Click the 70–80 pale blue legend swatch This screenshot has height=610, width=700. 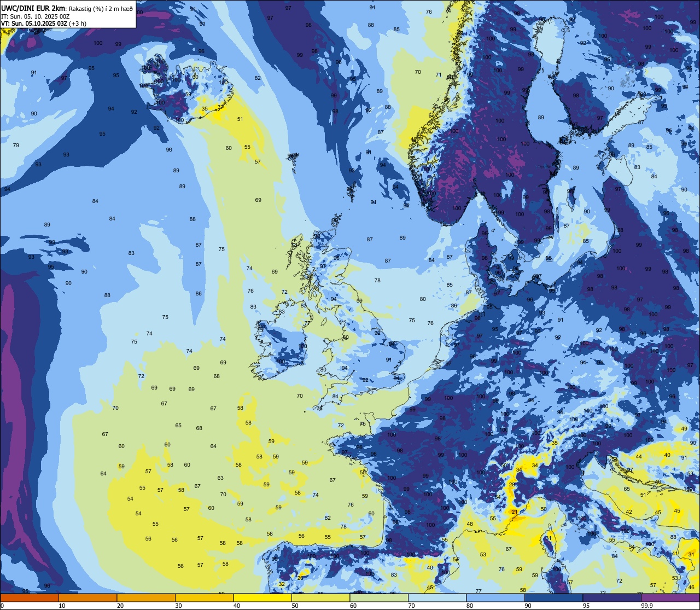pos(437,597)
